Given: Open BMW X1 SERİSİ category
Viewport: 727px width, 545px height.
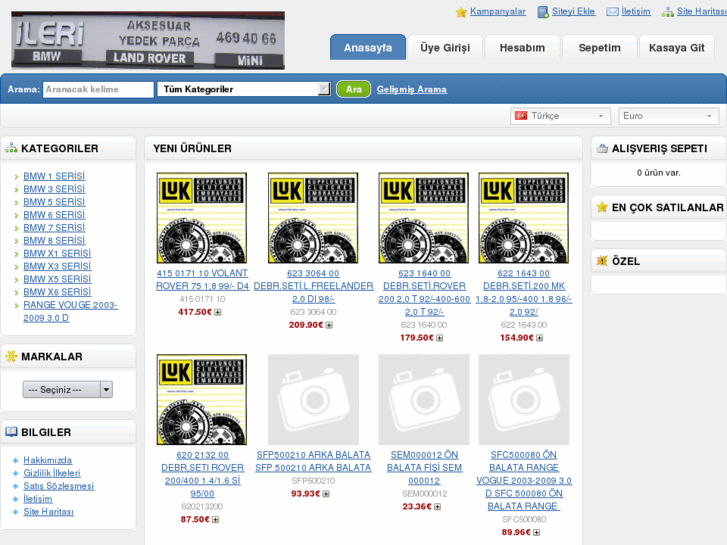Looking at the screenshot, I should coord(57,254).
